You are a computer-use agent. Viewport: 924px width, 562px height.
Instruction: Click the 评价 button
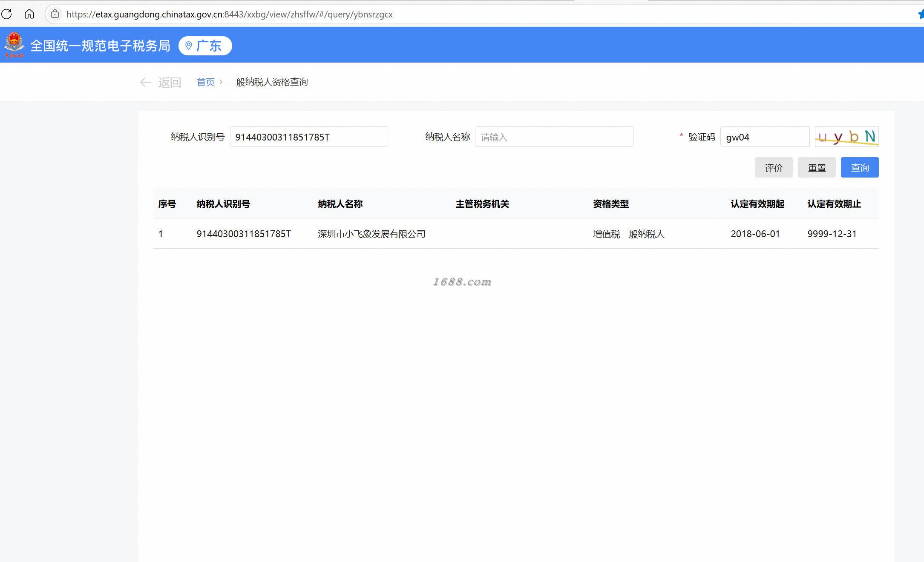773,168
